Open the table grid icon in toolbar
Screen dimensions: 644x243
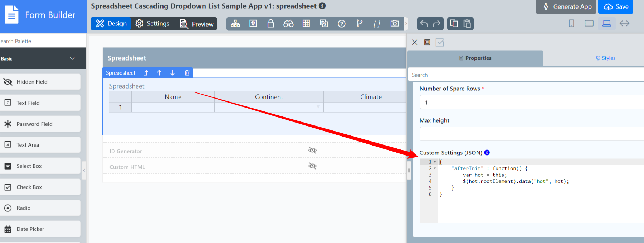click(x=306, y=24)
